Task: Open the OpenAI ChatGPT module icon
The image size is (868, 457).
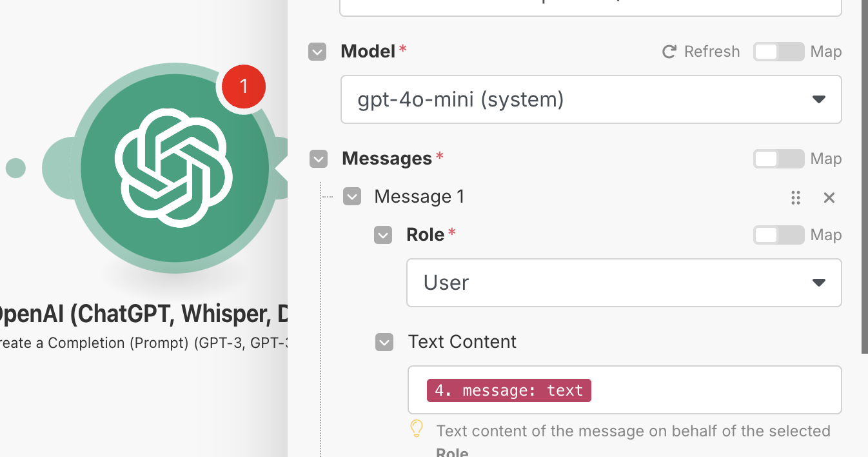Action: coord(174,168)
